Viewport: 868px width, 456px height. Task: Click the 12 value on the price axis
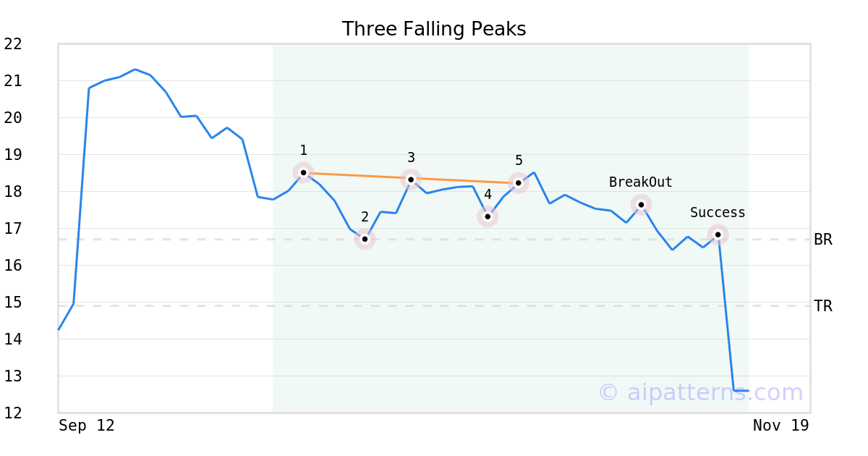click(x=13, y=413)
